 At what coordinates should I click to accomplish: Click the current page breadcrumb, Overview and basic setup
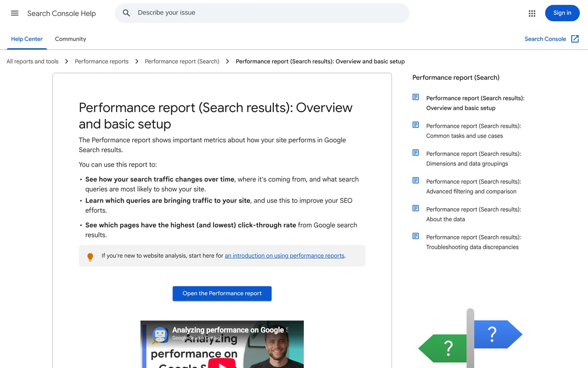pos(320,61)
